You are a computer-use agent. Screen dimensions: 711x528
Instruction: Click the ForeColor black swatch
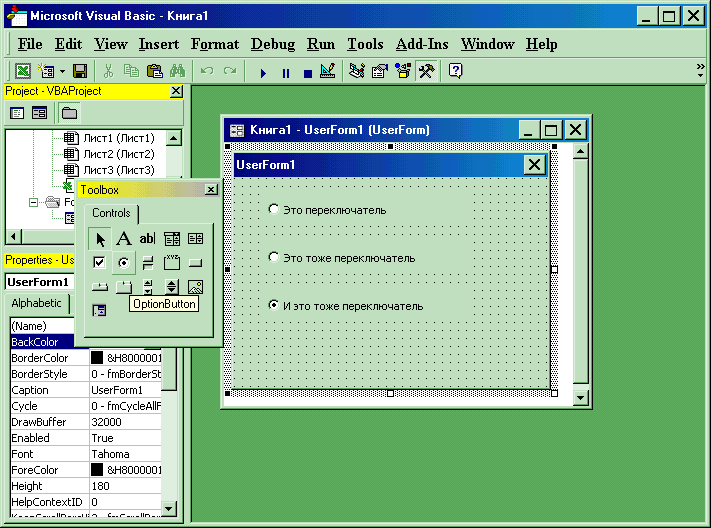[97, 470]
